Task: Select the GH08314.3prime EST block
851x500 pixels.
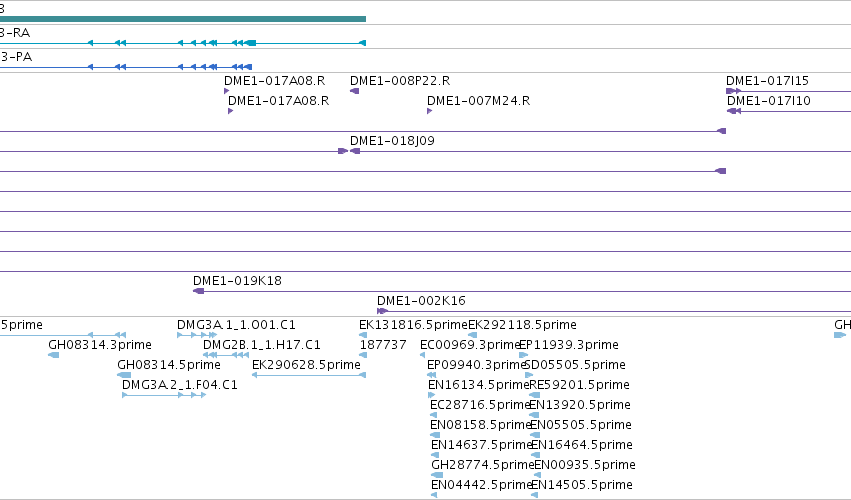Action: pyautogui.click(x=54, y=355)
